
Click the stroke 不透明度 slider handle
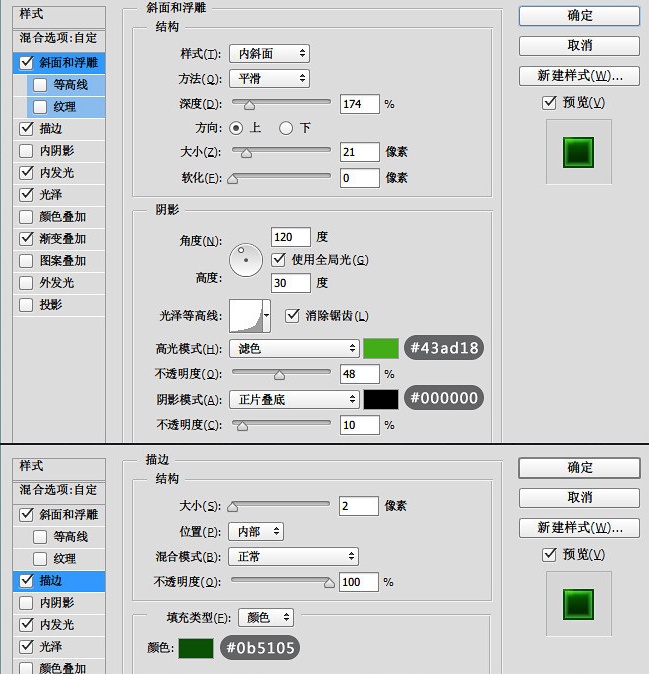click(x=329, y=583)
